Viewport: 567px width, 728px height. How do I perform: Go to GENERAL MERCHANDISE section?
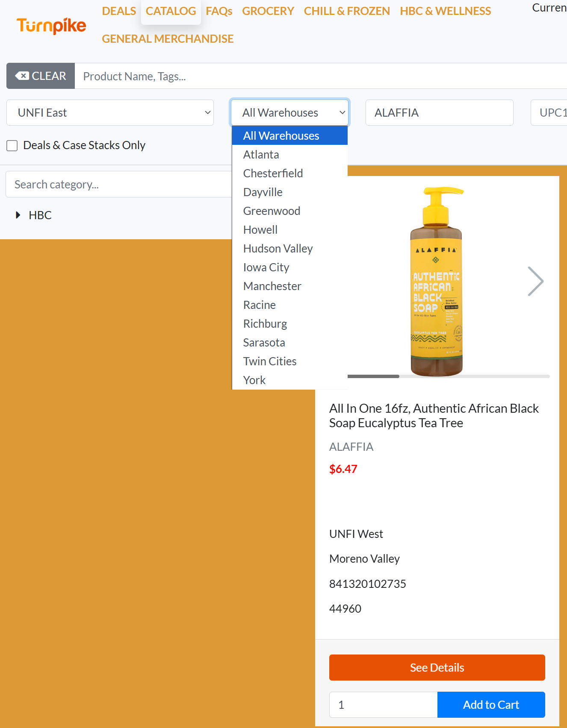pos(168,39)
